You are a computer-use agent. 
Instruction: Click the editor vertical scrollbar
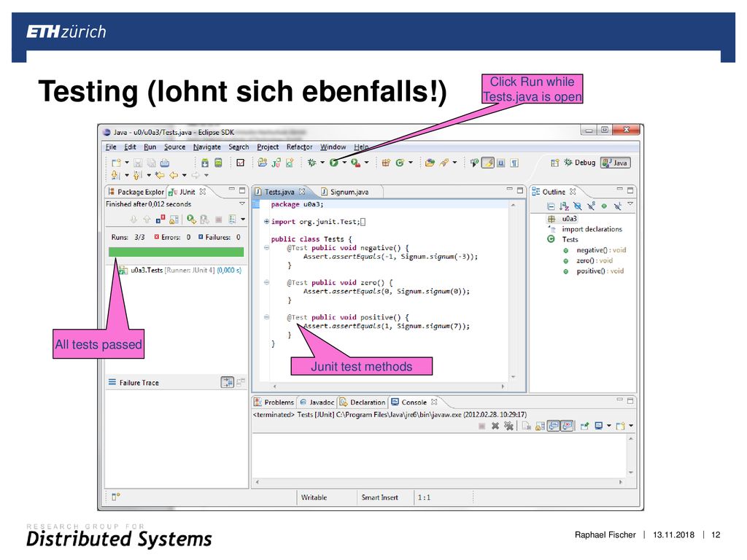tap(513, 290)
